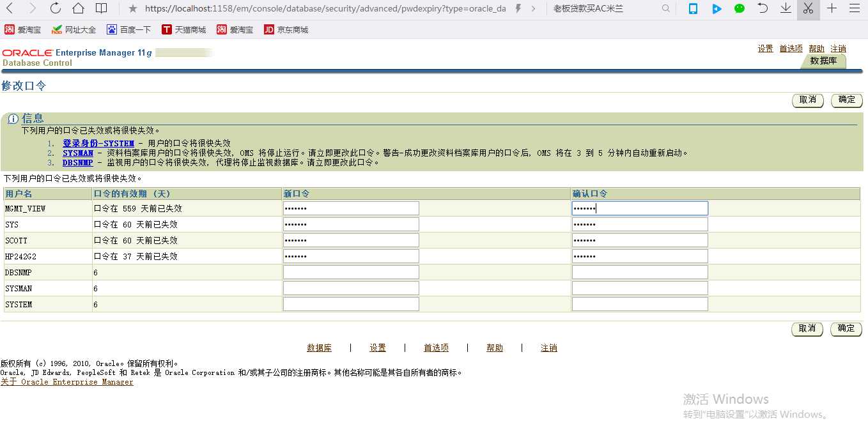Focus confirm password field for SCOTT
868x428 pixels.
tap(640, 240)
